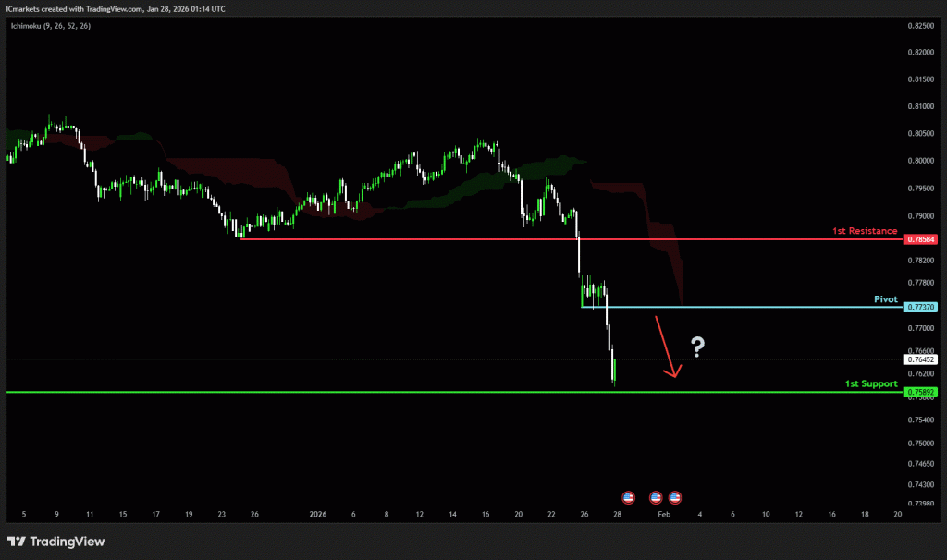947x560 pixels.
Task: Select the red downward arrow drawing
Action: pos(667,347)
